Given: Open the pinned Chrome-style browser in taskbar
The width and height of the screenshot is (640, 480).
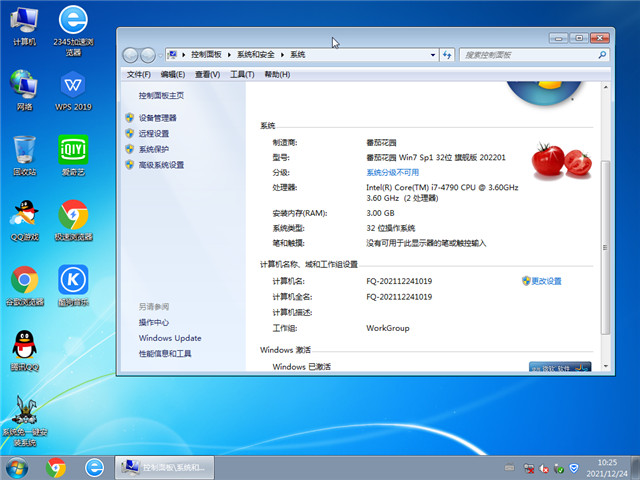Looking at the screenshot, I should (56, 468).
